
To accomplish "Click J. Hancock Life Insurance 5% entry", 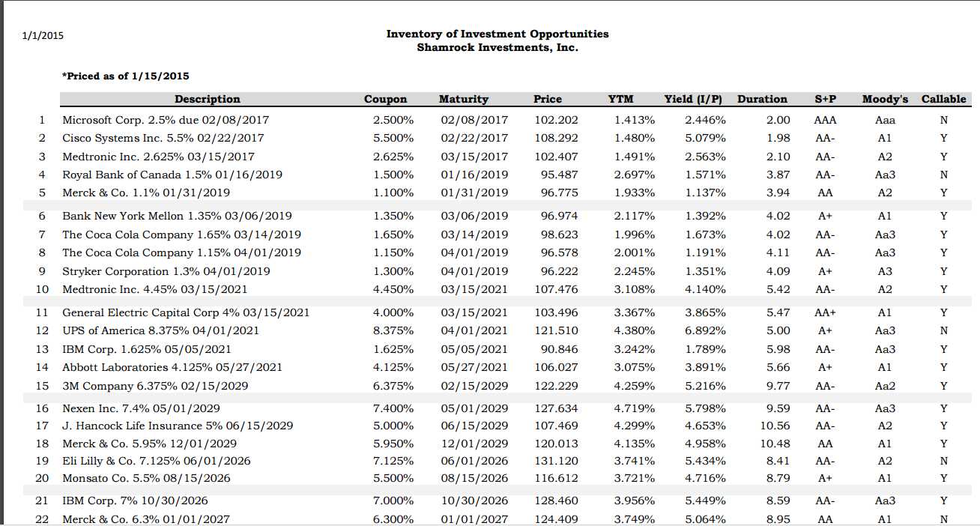I will pos(178,426).
